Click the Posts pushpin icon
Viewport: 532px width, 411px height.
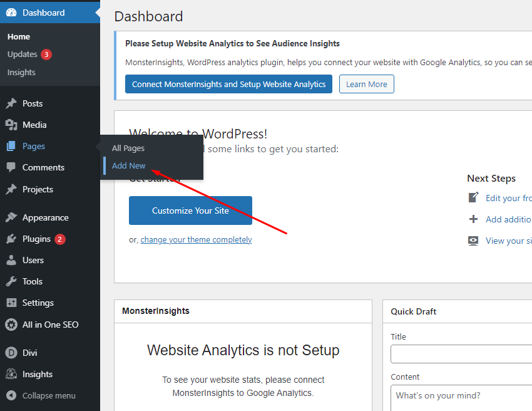11,103
